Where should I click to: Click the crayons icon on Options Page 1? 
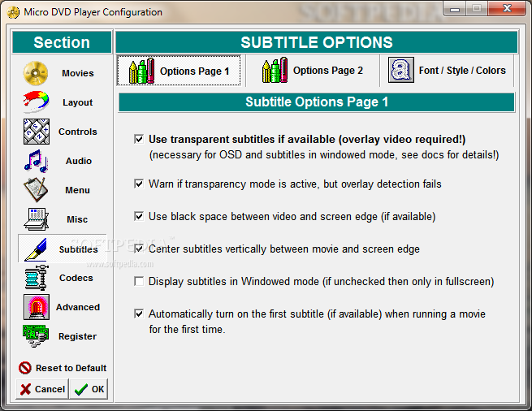click(142, 71)
